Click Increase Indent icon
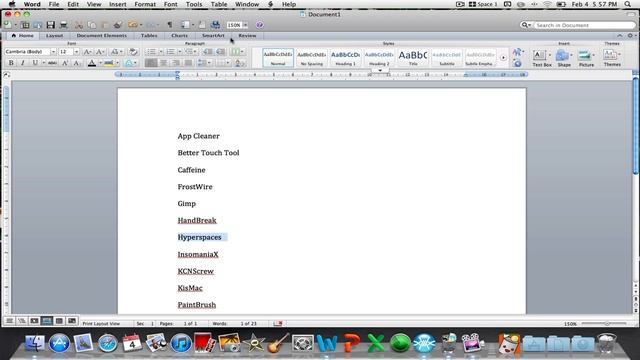The height and width of the screenshot is (360, 640). [x=220, y=51]
